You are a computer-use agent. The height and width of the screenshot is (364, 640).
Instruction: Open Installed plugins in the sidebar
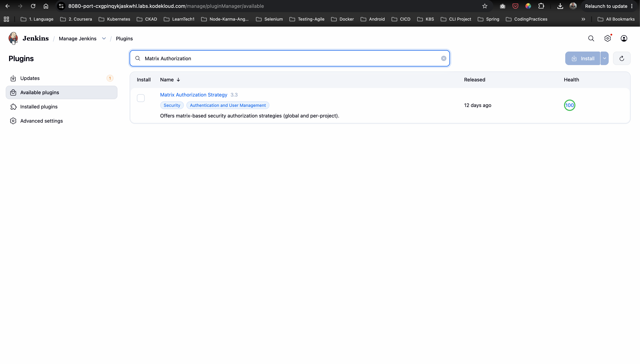pyautogui.click(x=62, y=107)
